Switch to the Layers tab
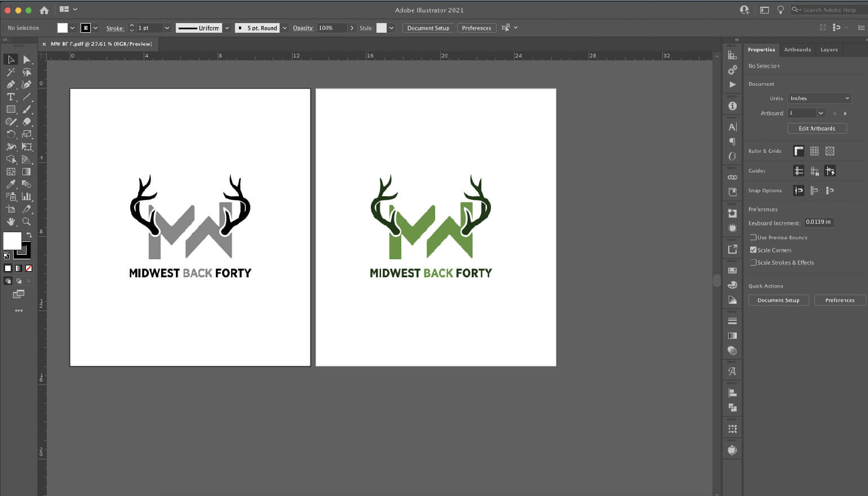 (829, 50)
